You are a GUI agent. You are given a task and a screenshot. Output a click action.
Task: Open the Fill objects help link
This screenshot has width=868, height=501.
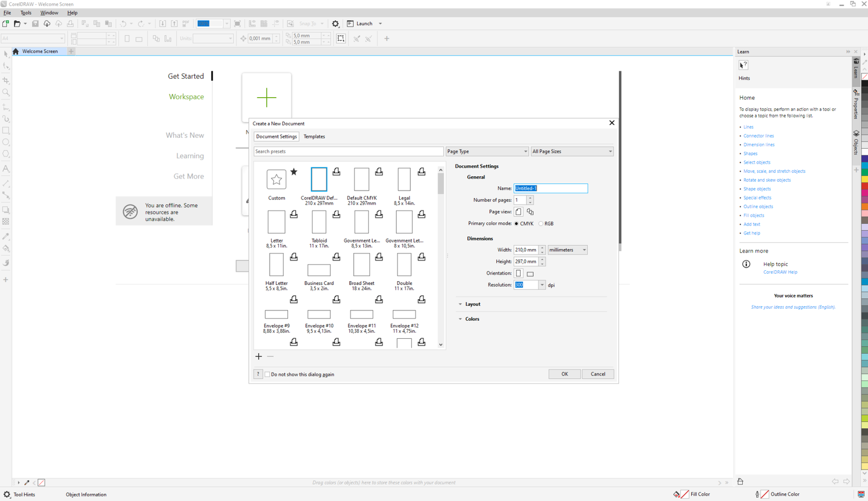[x=754, y=215]
